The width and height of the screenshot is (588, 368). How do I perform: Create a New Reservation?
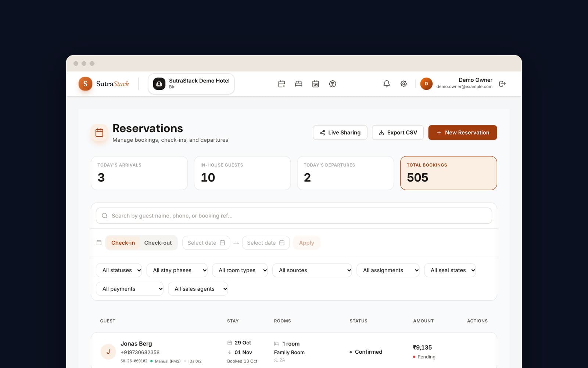pyautogui.click(x=463, y=132)
